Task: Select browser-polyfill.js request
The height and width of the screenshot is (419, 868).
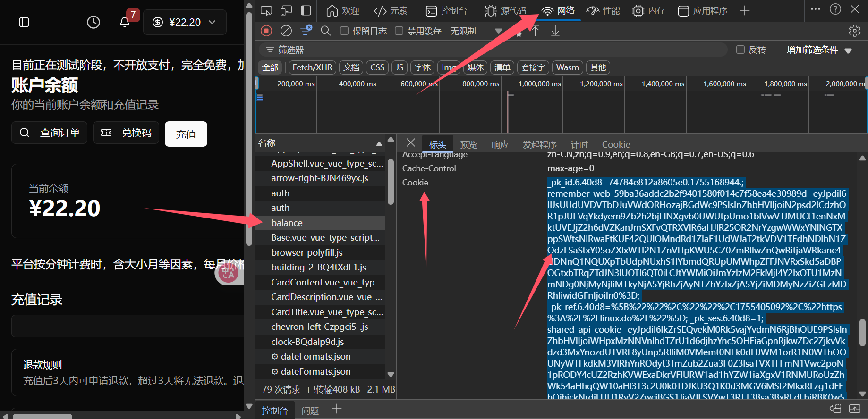Action: point(320,252)
